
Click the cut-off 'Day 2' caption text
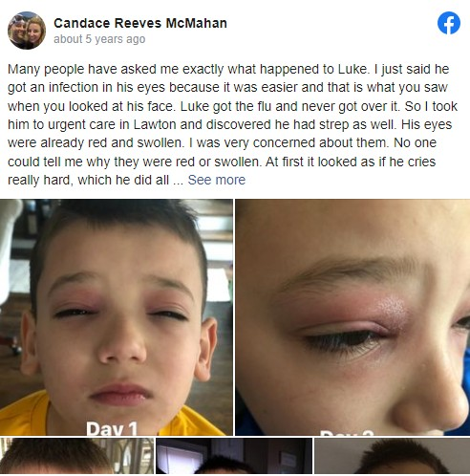pyautogui.click(x=347, y=433)
